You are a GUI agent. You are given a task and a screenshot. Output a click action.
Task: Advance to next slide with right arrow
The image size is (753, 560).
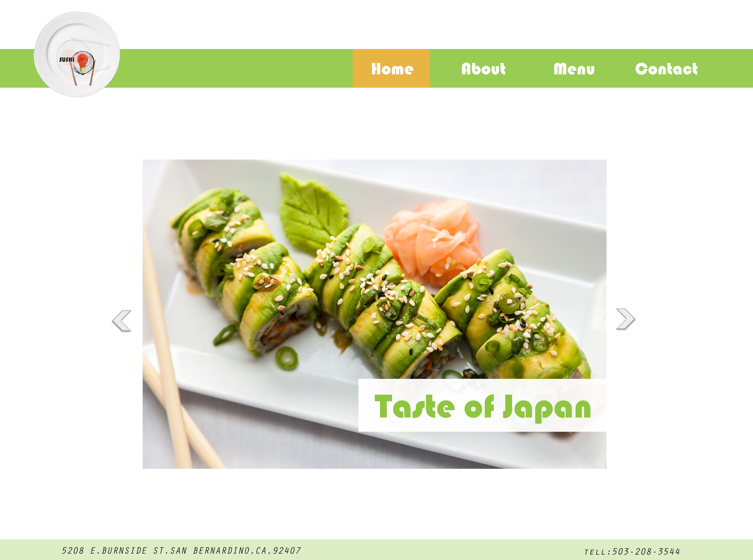[x=625, y=319]
